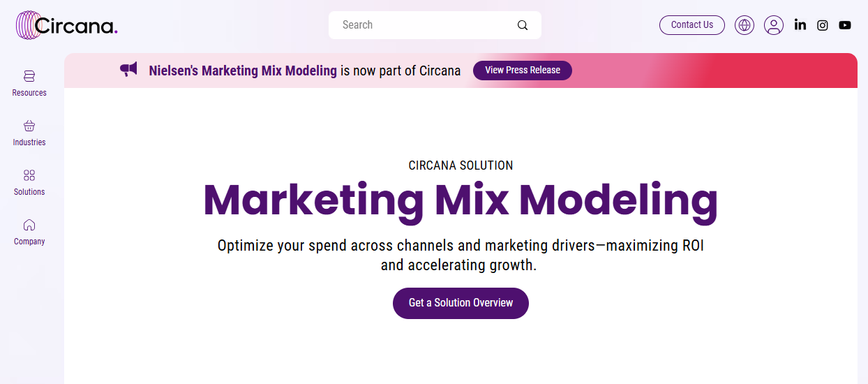
Task: Click the Circana logo
Action: point(67,25)
